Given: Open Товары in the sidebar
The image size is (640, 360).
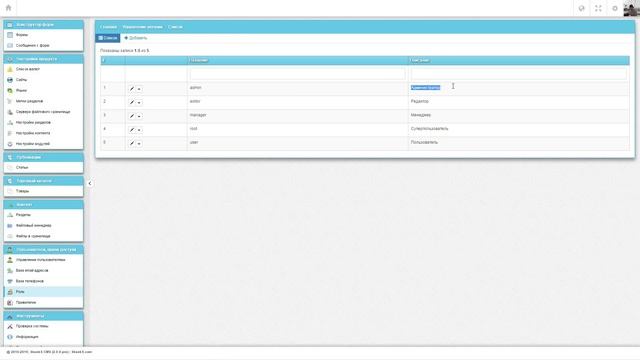Looking at the screenshot, I should 43,191.
